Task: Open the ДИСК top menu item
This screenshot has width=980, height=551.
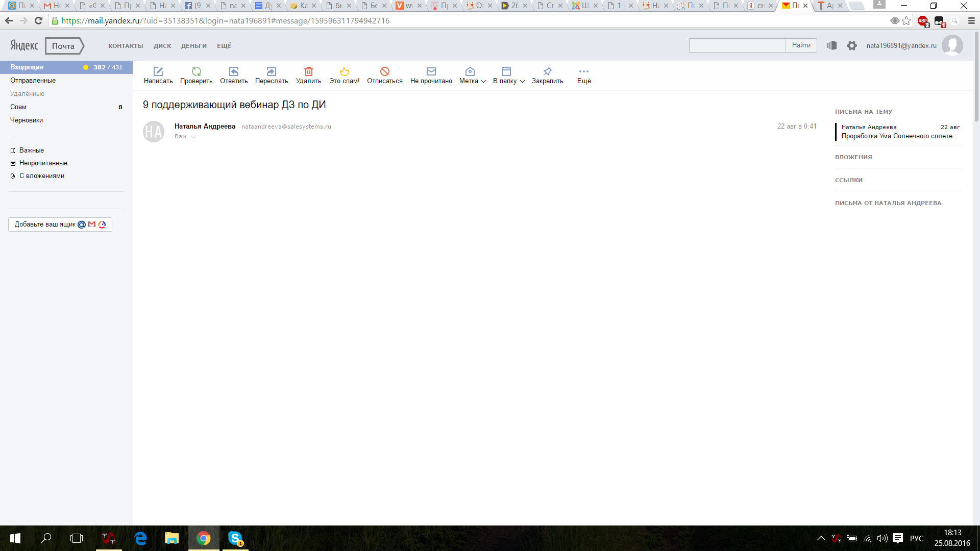Action: [162, 46]
